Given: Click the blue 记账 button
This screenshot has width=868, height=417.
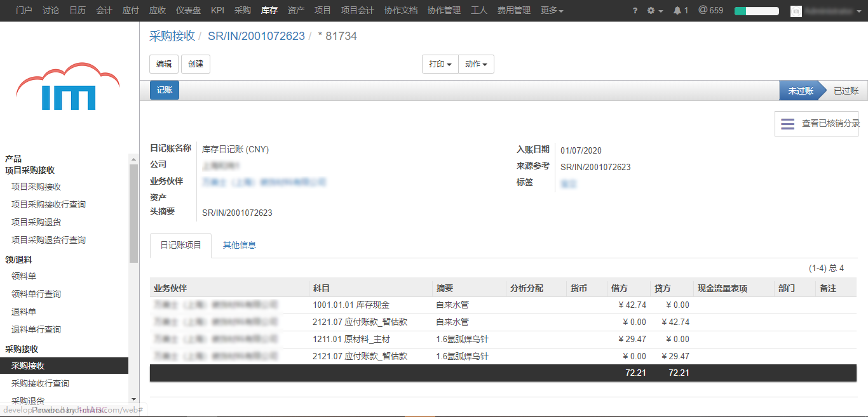Looking at the screenshot, I should pyautogui.click(x=165, y=90).
